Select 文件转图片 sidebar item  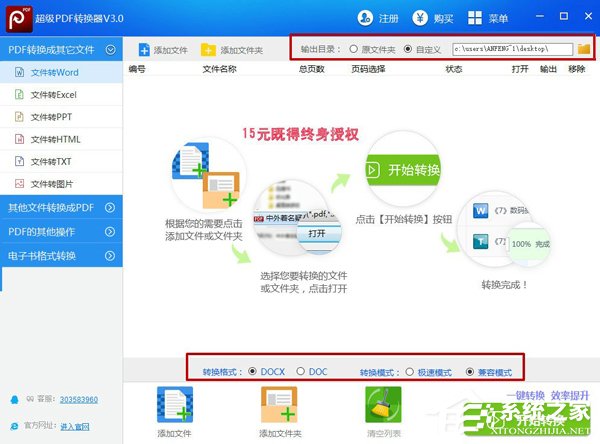coord(61,184)
